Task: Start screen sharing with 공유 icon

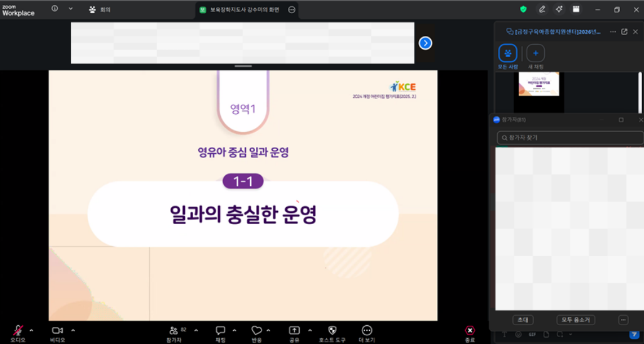Action: coord(294,330)
